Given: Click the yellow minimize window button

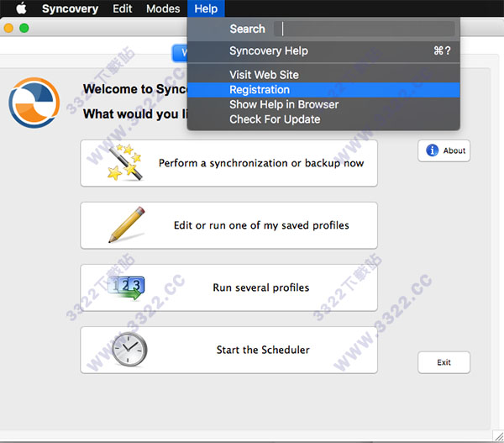Looking at the screenshot, I should (x=8, y=29).
